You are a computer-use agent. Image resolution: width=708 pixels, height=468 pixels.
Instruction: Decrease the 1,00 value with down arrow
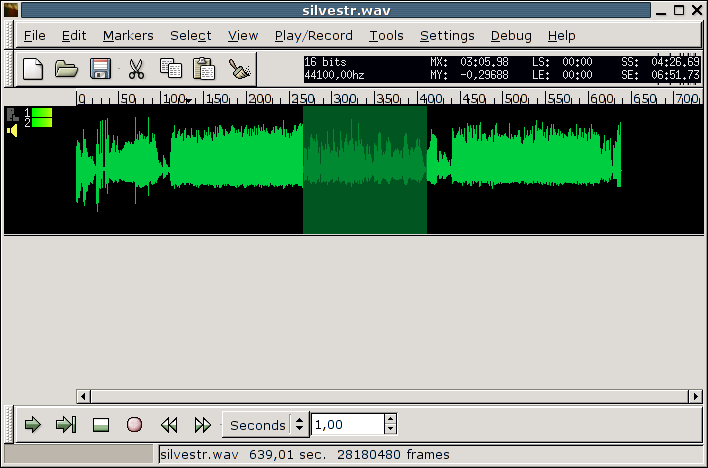[x=391, y=430]
